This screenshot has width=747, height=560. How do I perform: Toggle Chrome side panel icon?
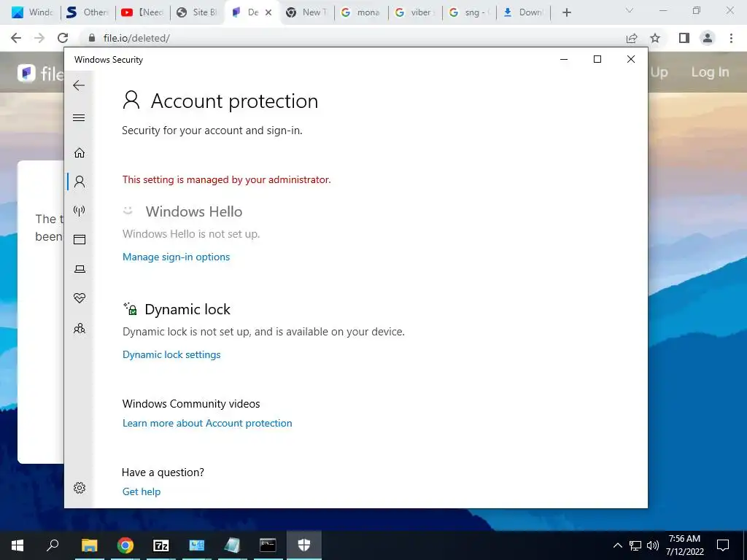[x=684, y=38]
